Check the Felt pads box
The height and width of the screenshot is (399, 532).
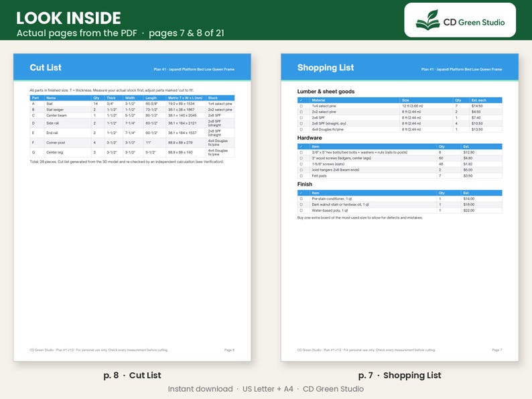point(301,176)
